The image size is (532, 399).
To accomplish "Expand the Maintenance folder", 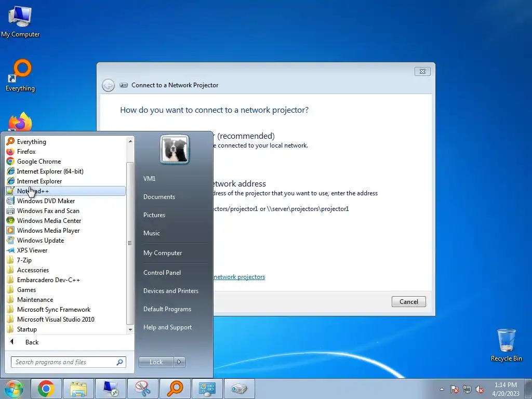I will click(x=65, y=299).
